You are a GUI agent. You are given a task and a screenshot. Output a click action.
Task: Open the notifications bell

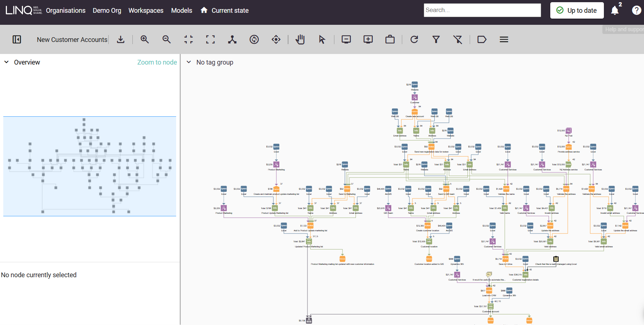(x=615, y=10)
